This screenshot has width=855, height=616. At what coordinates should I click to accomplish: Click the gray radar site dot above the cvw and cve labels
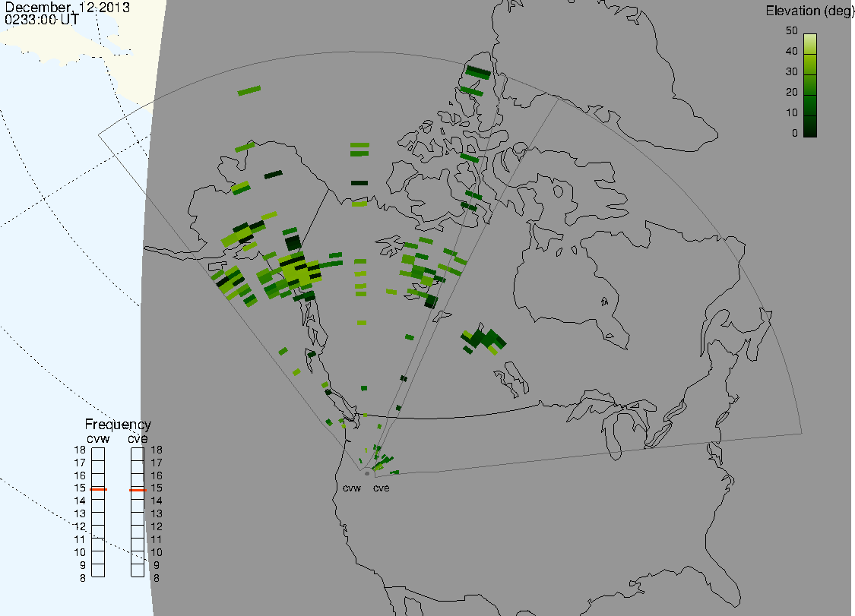tap(367, 474)
